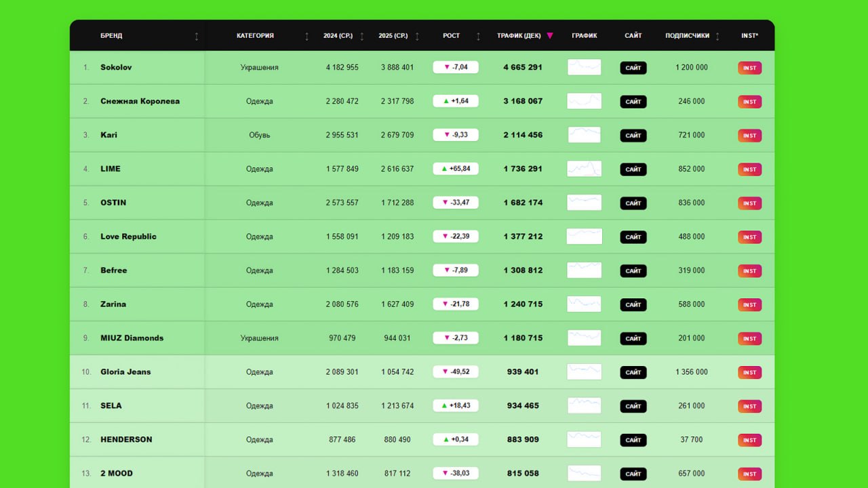The image size is (868, 488).
Task: Click the БРЕНД column header
Action: (111, 36)
